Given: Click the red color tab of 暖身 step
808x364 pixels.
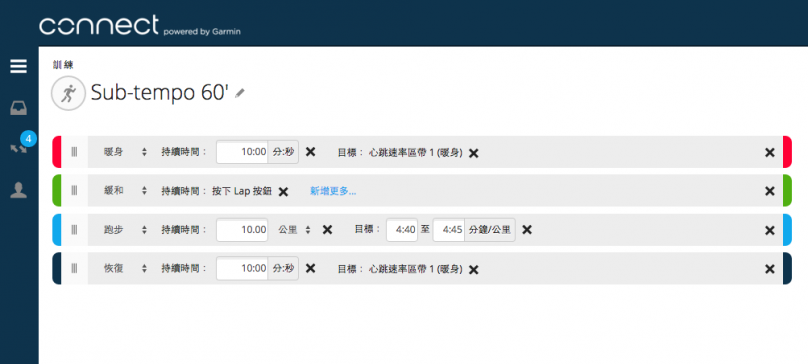Looking at the screenshot, I should 57,152.
